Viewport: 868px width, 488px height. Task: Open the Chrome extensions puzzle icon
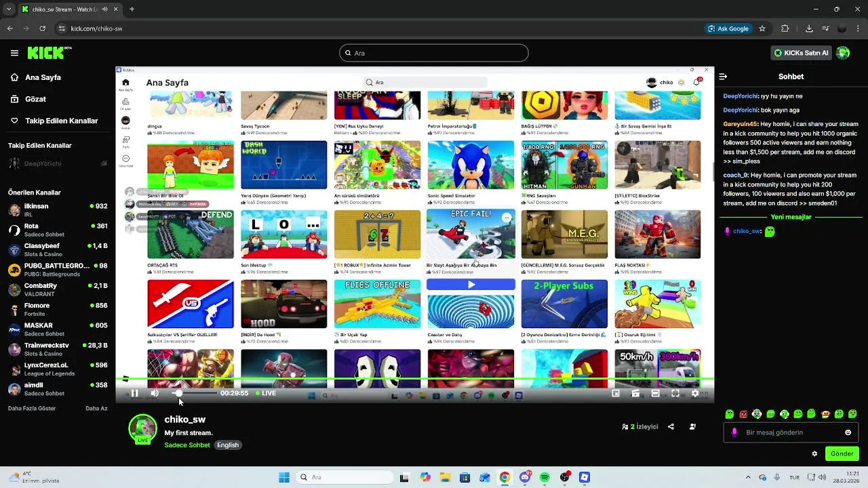(x=785, y=28)
